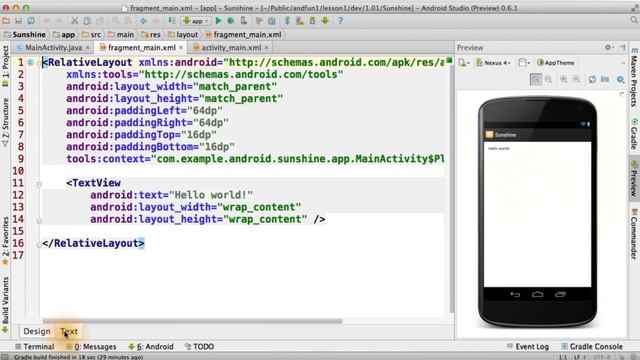Click fold marker at line 14

point(39,220)
